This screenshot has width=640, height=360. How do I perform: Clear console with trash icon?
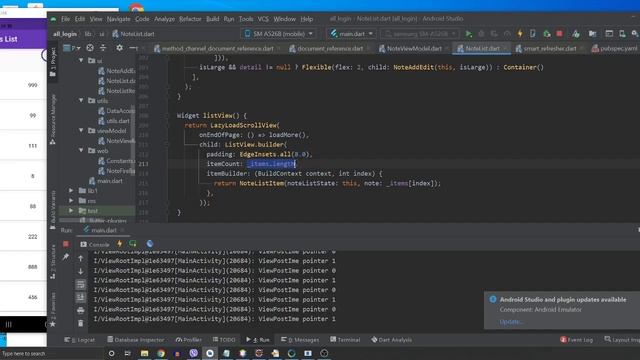pyautogui.click(x=81, y=323)
